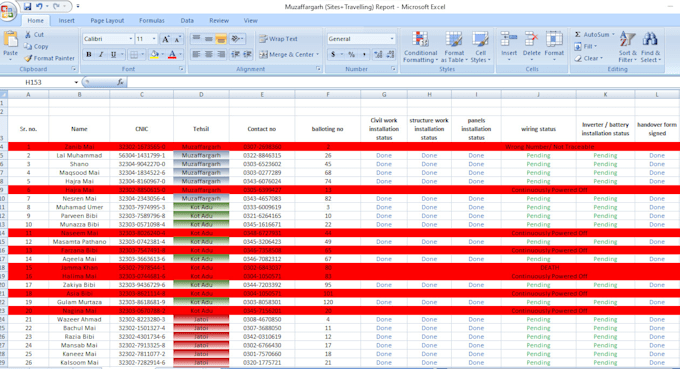Toggle Underline formatting

(113, 55)
